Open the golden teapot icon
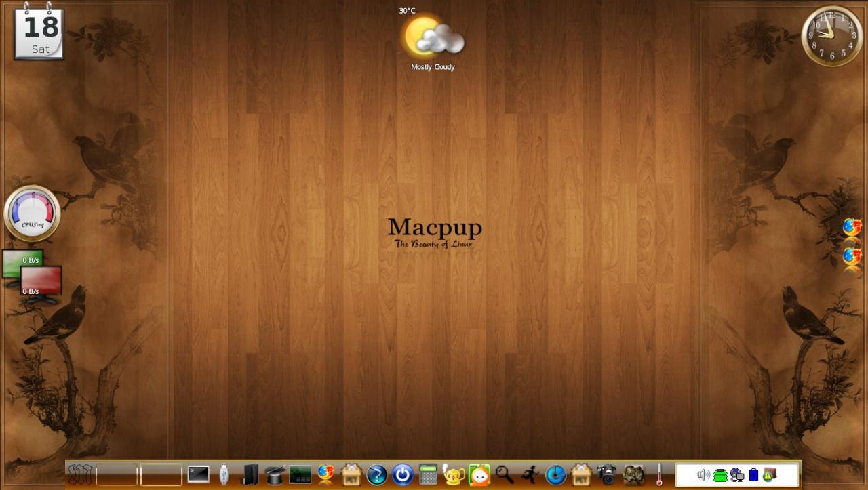 point(453,474)
